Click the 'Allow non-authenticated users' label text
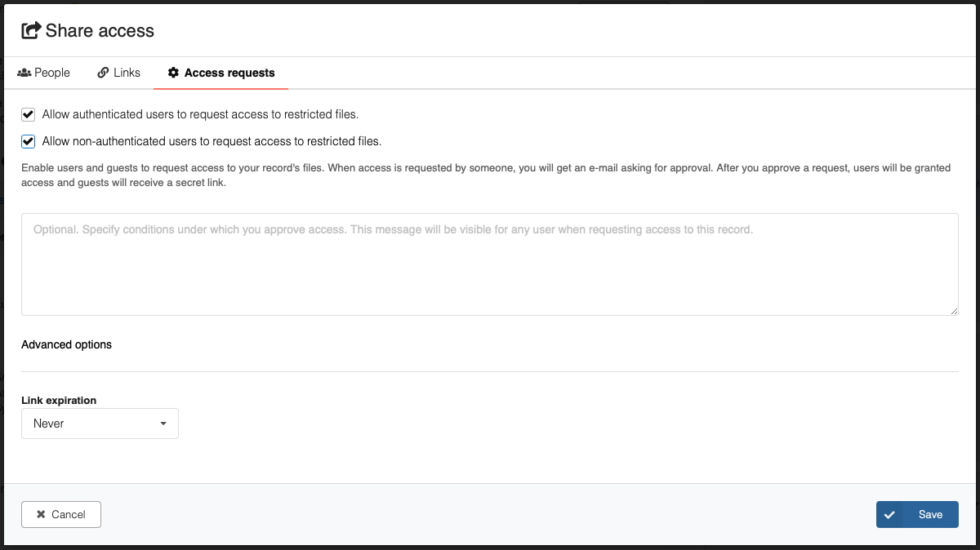 click(212, 141)
